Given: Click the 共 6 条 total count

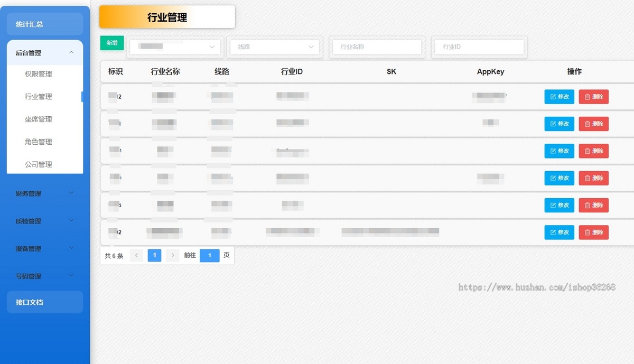Looking at the screenshot, I should tap(114, 256).
